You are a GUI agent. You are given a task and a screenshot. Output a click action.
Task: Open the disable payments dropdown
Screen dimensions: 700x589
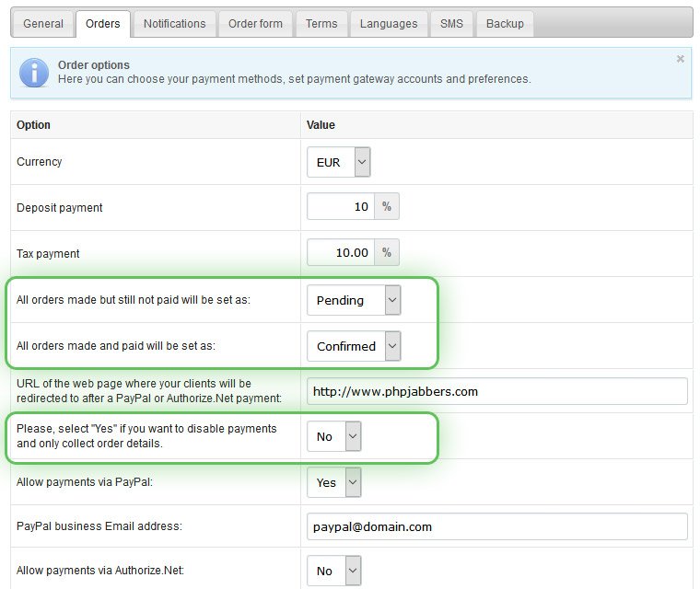[x=334, y=436]
